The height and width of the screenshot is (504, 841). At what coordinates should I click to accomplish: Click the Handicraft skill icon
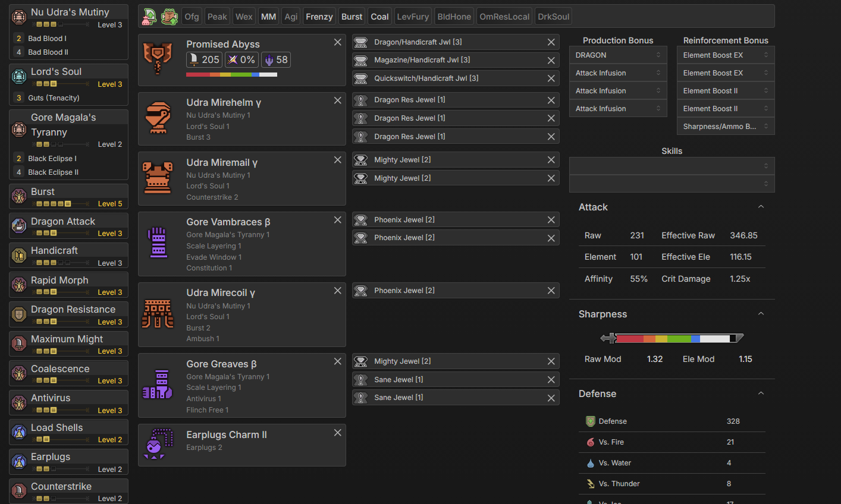pos(19,256)
